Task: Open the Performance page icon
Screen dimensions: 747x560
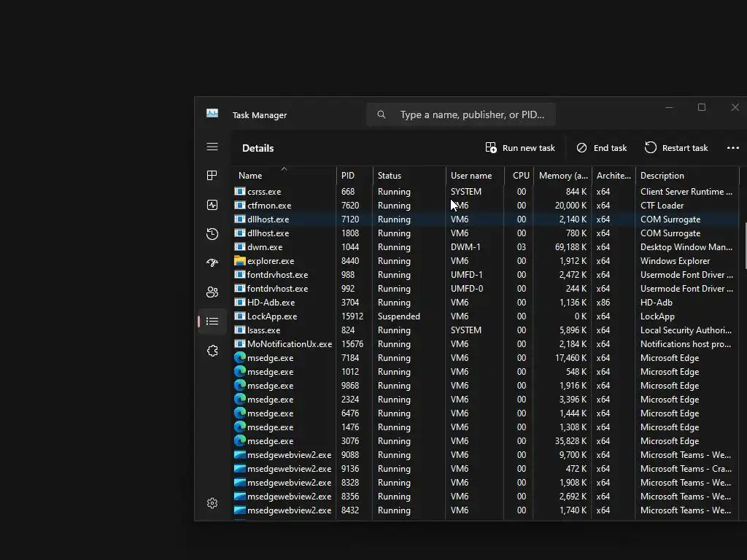Action: click(x=212, y=205)
